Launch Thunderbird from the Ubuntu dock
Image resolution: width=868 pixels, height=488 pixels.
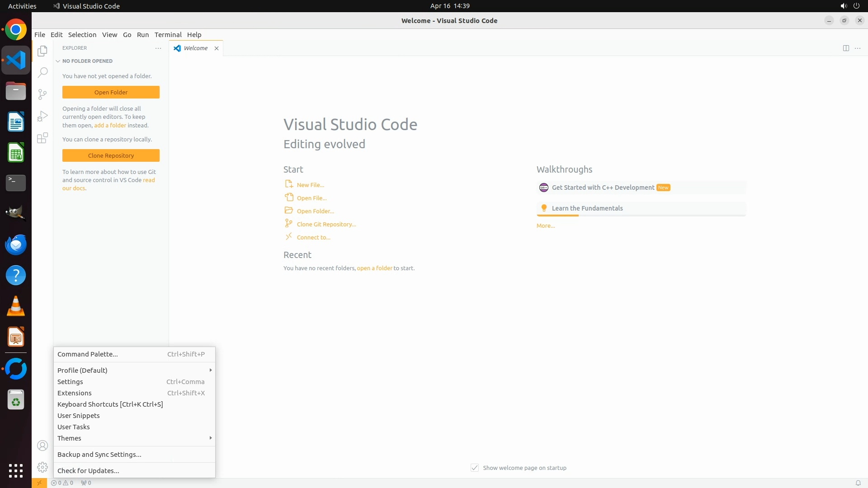coord(16,244)
